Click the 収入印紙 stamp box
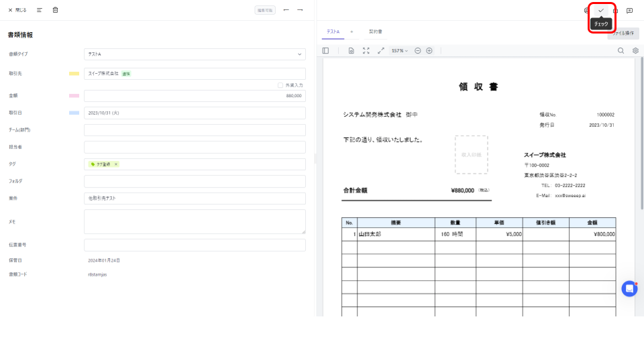 472,155
